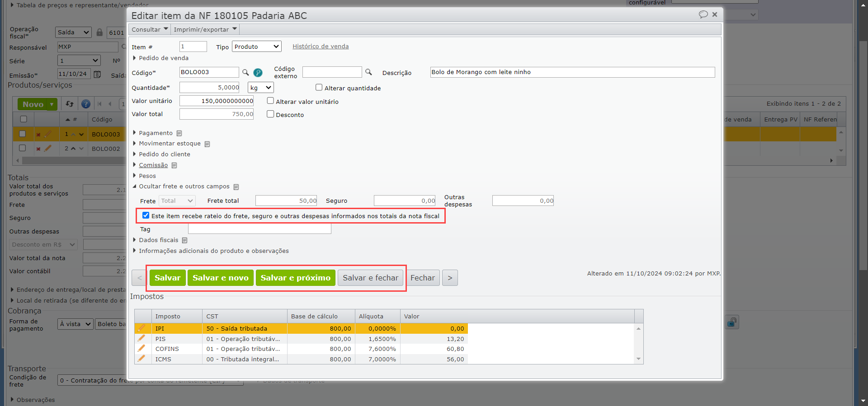The width and height of the screenshot is (868, 406).
Task: Expand the Movimentar estoque section
Action: tap(170, 144)
